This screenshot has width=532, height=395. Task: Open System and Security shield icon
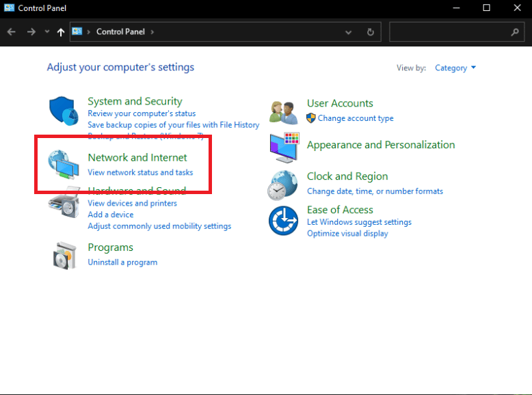tap(64, 111)
